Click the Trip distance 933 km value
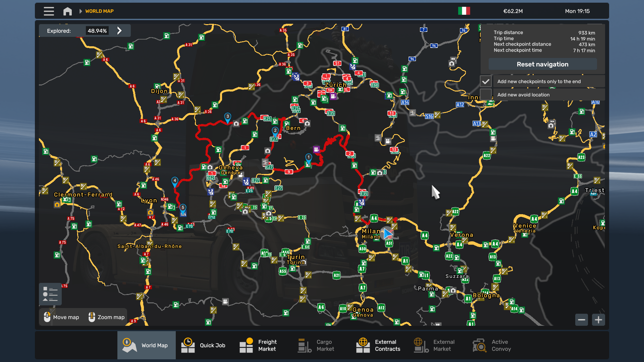Screen dimensions: 644x362 587,33
